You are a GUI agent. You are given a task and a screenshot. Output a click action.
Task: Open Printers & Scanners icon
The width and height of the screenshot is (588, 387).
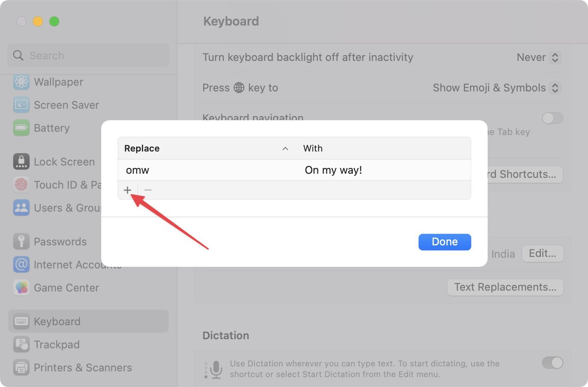point(21,368)
